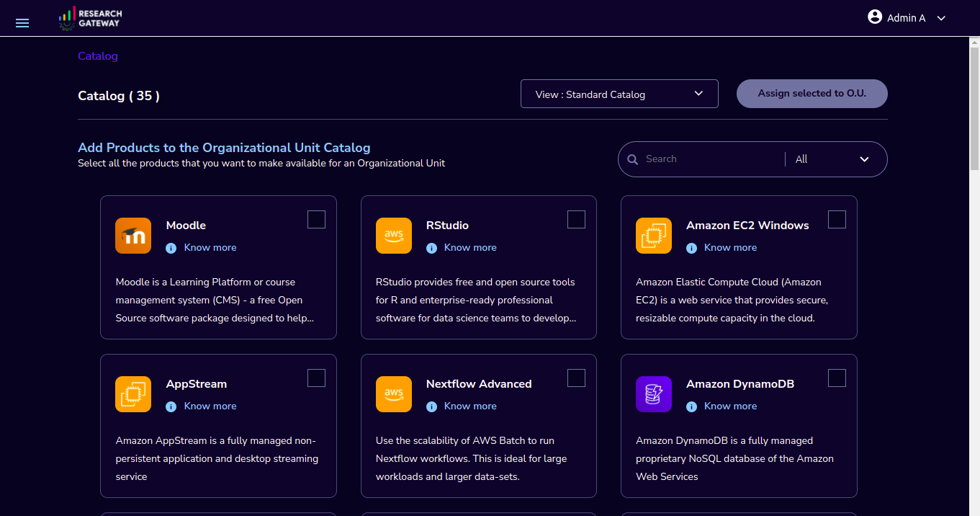
Task: Focus the product Search field
Action: [709, 159]
